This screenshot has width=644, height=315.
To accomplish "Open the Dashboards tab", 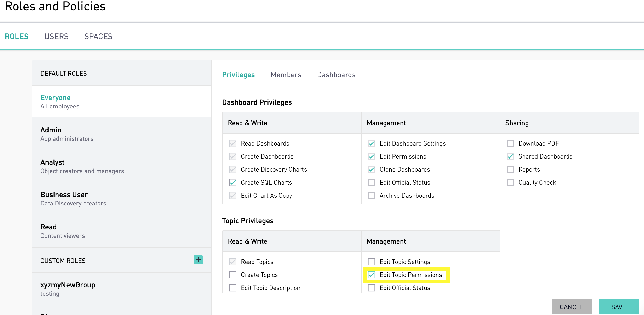I will click(x=336, y=75).
